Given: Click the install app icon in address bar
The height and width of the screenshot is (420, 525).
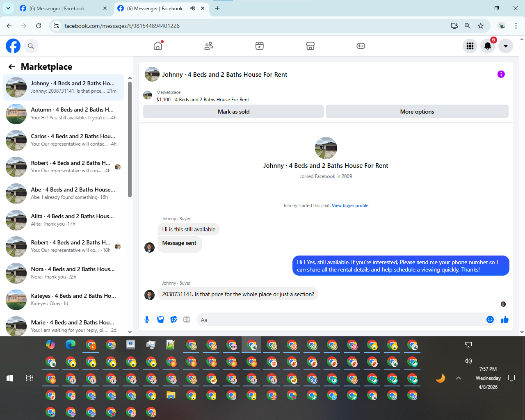Looking at the screenshot, I should tap(454, 26).
